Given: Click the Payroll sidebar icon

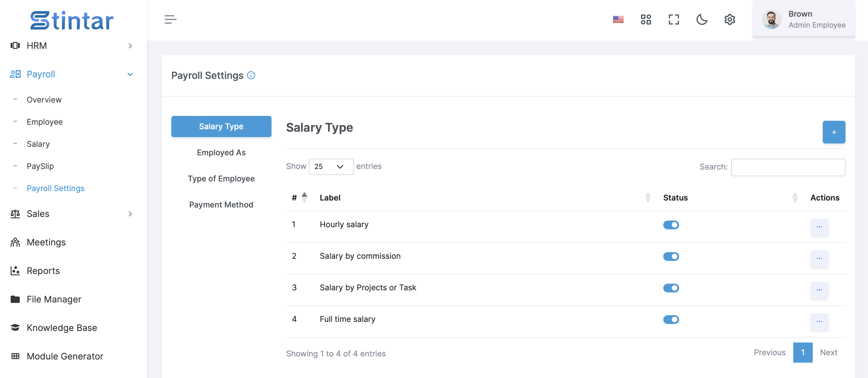Looking at the screenshot, I should coord(14,73).
